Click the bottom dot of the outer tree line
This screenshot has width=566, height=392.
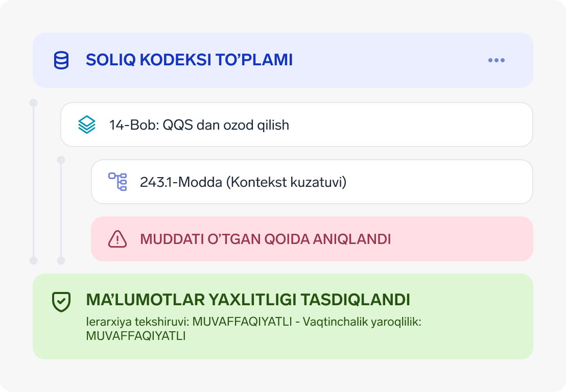pos(34,260)
